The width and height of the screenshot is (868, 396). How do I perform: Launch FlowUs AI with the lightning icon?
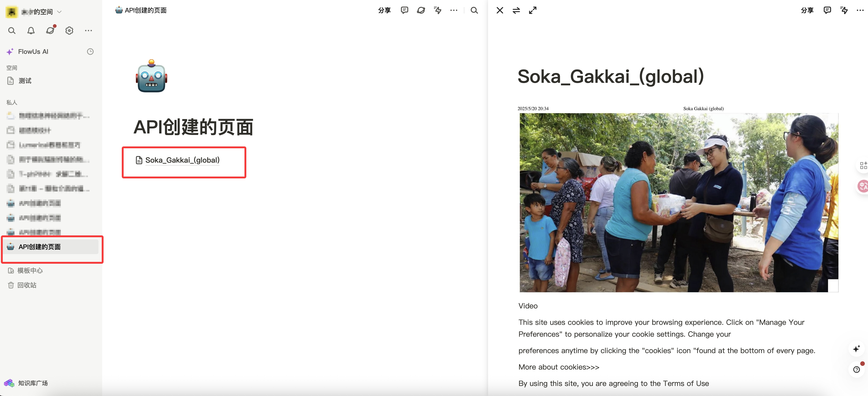coord(437,10)
